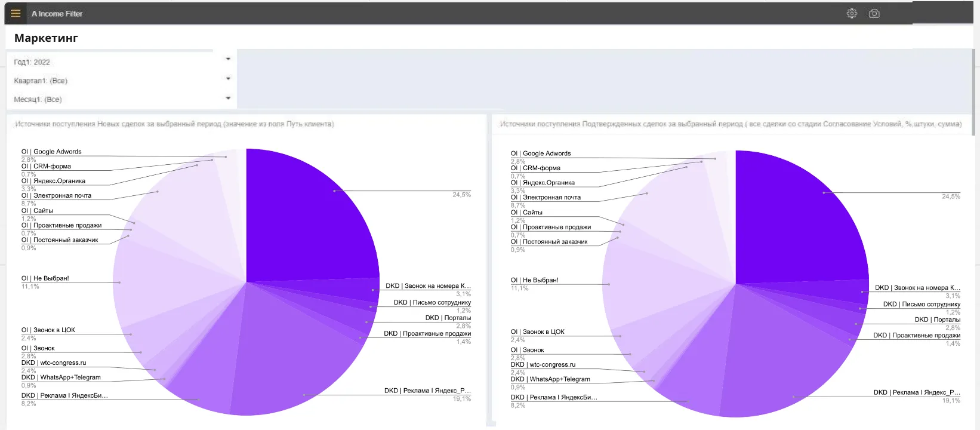Expand the Год1: 2022 dropdown
980x430 pixels.
point(228,59)
